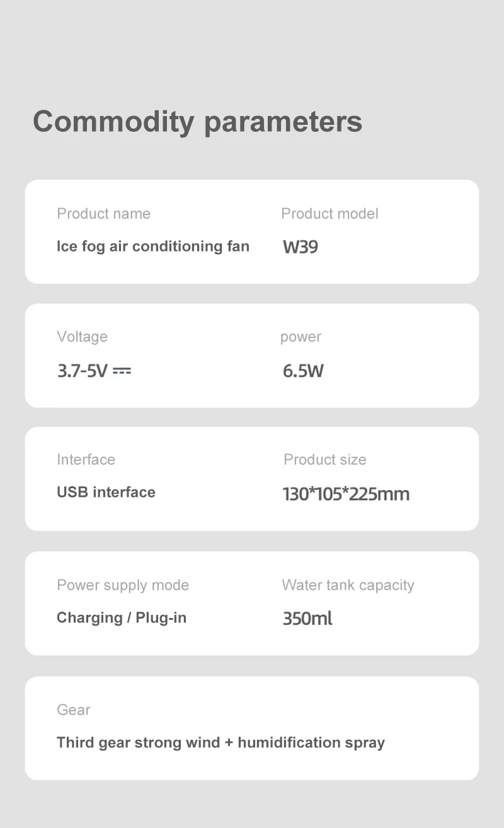This screenshot has height=828, width=504.
Task: Select the Water tank capacity label
Action: click(348, 585)
